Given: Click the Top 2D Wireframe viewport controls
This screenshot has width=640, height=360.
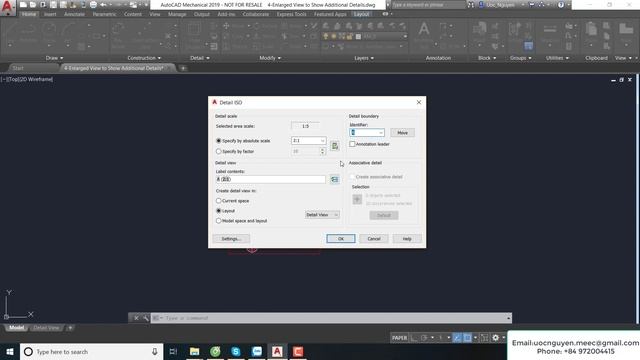Looking at the screenshot, I should 28,79.
